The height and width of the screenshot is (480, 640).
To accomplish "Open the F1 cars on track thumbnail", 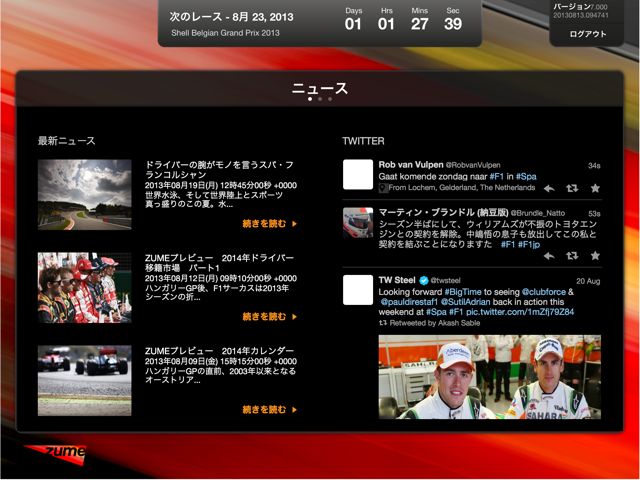I will click(84, 381).
